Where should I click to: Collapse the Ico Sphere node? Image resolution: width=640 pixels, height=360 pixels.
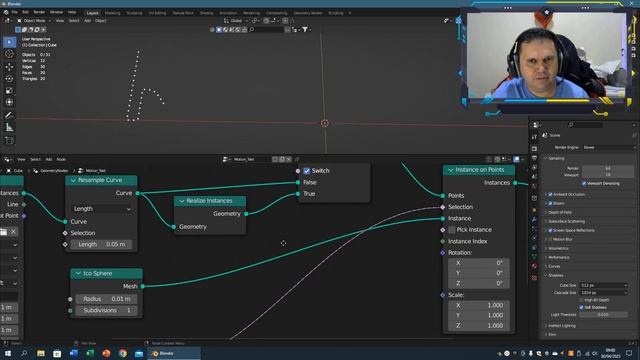[78, 273]
